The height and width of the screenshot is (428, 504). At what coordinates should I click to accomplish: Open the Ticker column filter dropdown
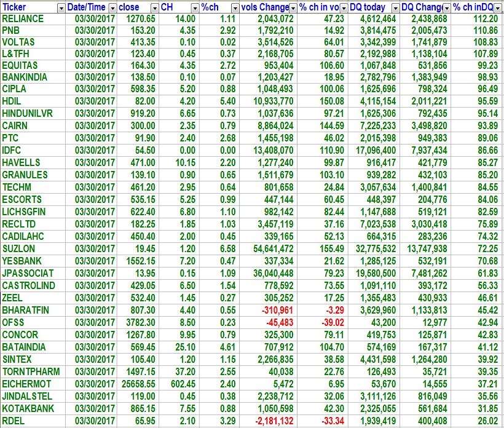[61, 8]
